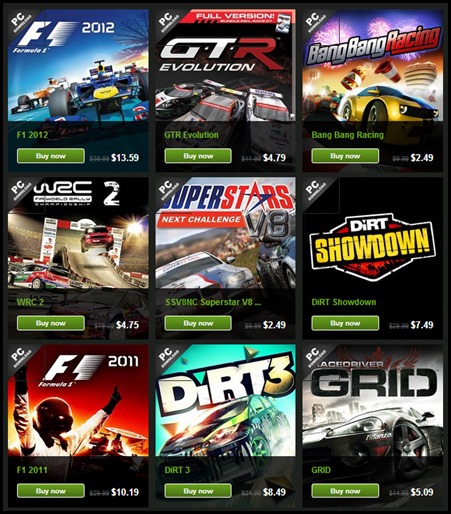This screenshot has height=514, width=451.
Task: Click Buy now for Bang Bang Racing
Action: pos(345,156)
